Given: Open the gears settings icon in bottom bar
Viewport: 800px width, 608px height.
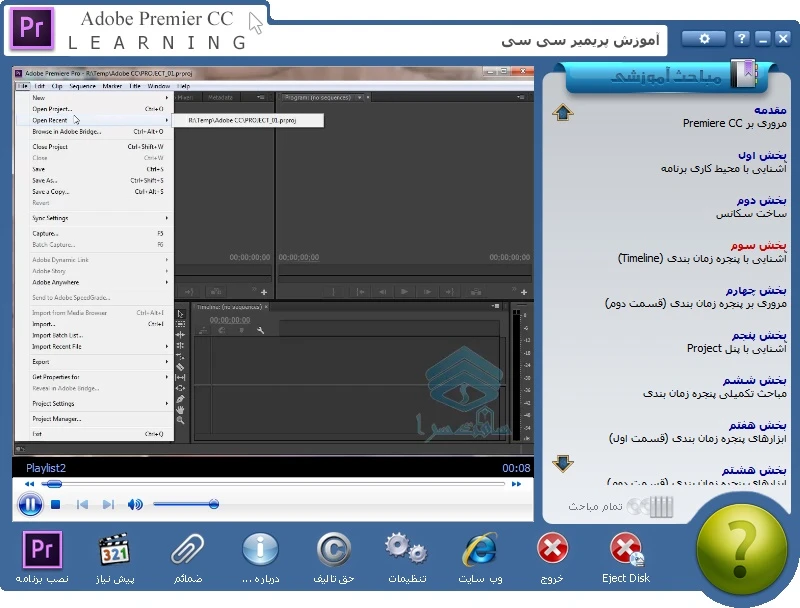Looking at the screenshot, I should (x=406, y=550).
